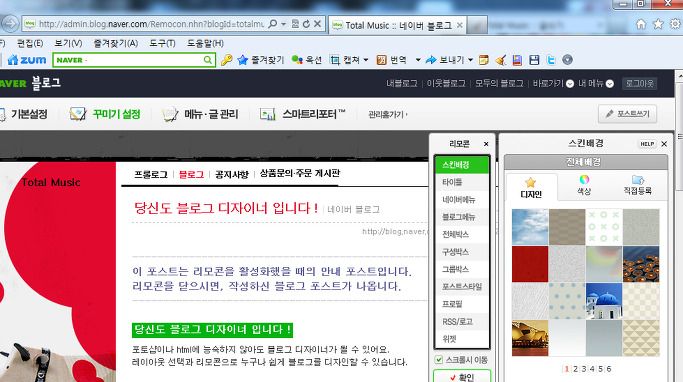
Task: Click the green search icon in NAVER box
Action: click(x=208, y=60)
